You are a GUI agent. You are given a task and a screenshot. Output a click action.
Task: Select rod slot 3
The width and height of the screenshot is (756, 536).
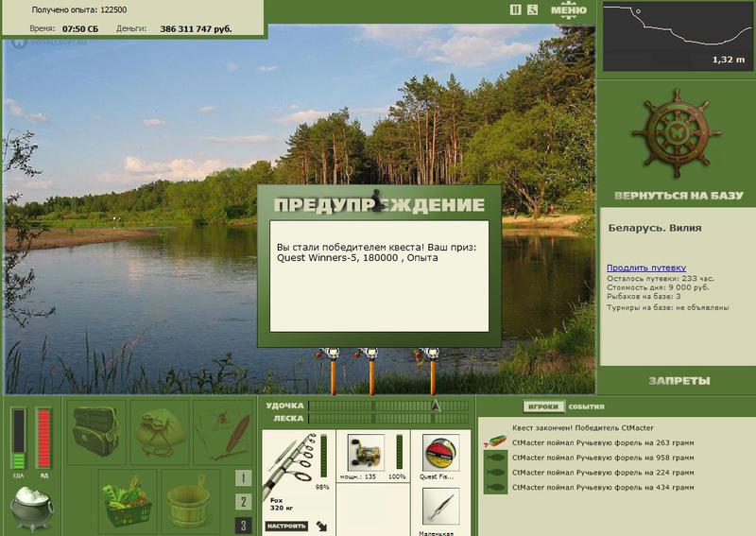tap(244, 526)
